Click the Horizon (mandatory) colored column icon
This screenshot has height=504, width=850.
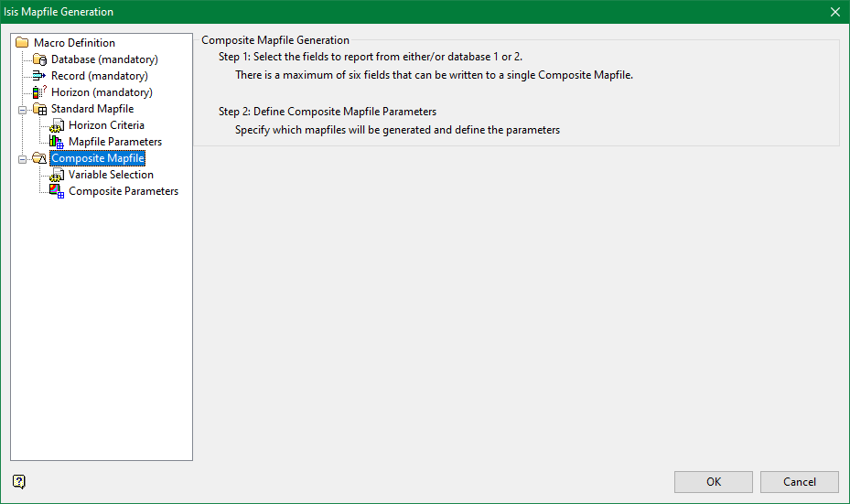click(x=39, y=92)
